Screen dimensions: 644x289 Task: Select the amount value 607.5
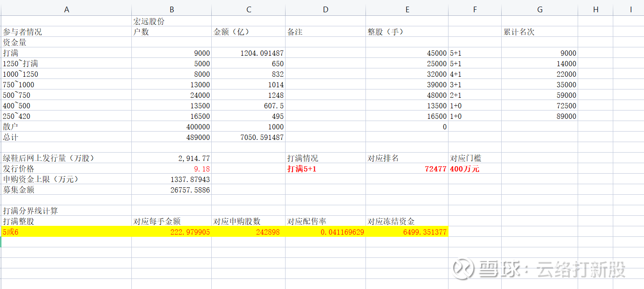tap(249, 105)
